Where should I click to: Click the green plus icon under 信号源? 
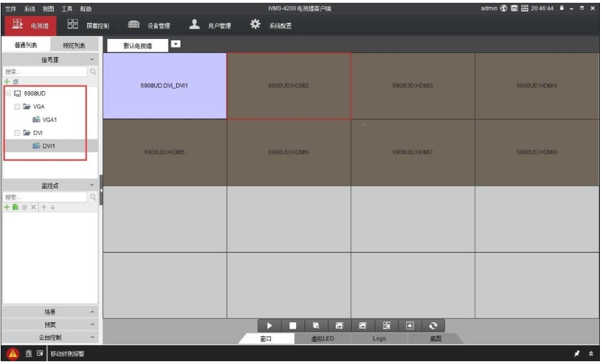point(8,81)
